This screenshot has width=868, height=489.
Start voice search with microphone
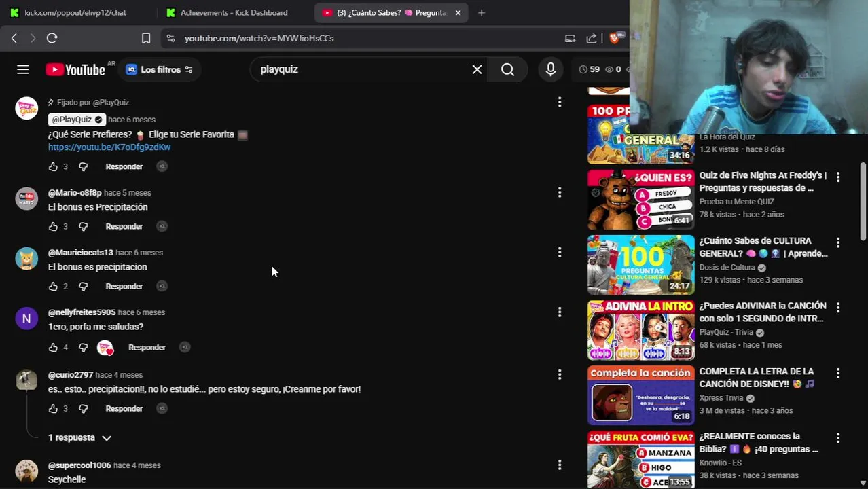click(x=551, y=69)
